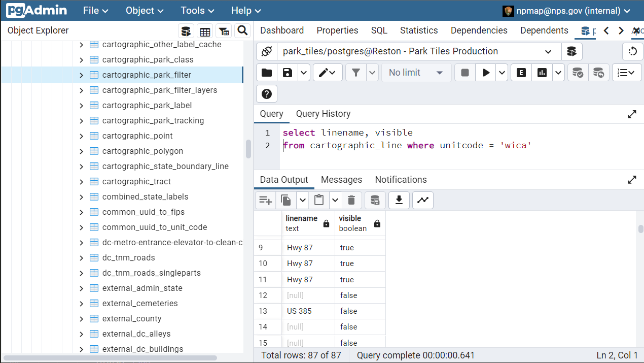Click the Filter funnel icon
This screenshot has width=644, height=363.
tap(356, 73)
